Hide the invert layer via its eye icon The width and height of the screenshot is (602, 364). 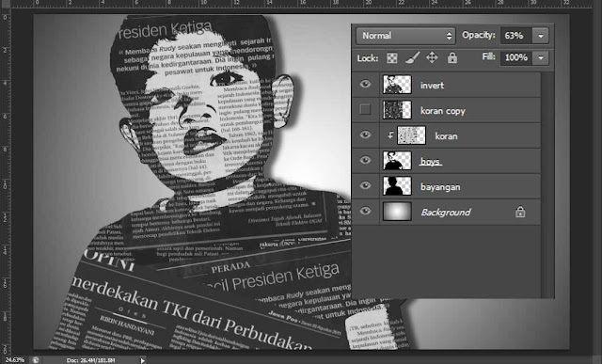(x=365, y=84)
